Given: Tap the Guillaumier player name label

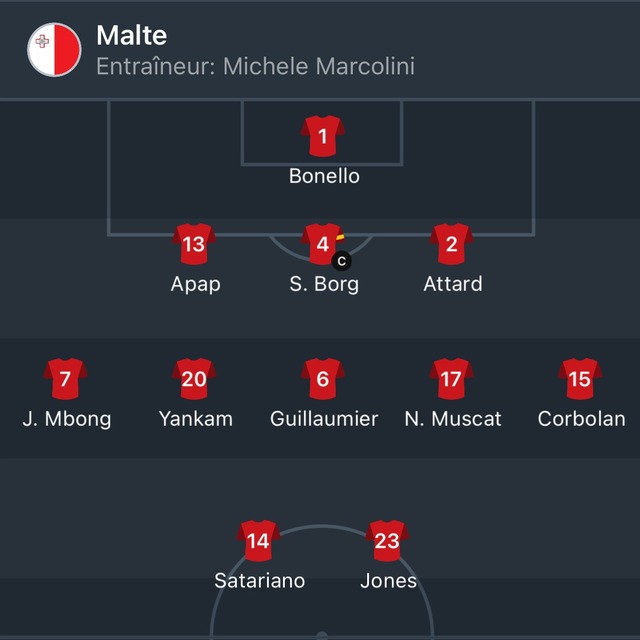Looking at the screenshot, I should point(324,419).
